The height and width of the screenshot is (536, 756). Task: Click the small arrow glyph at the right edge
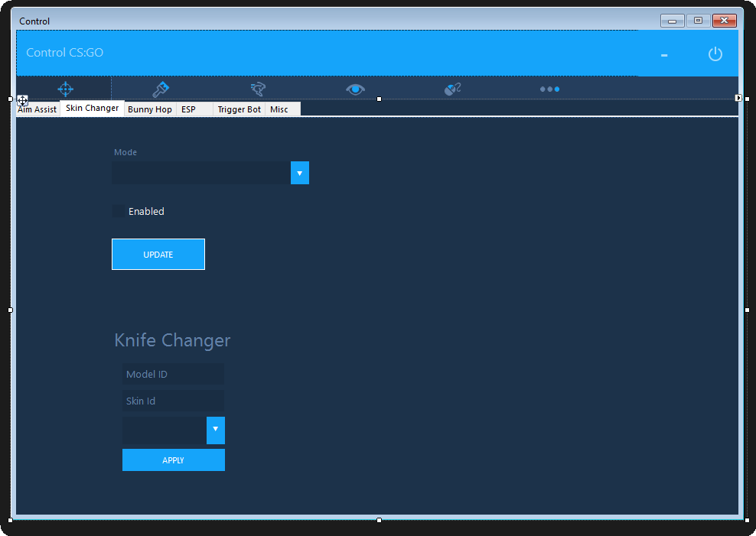738,98
